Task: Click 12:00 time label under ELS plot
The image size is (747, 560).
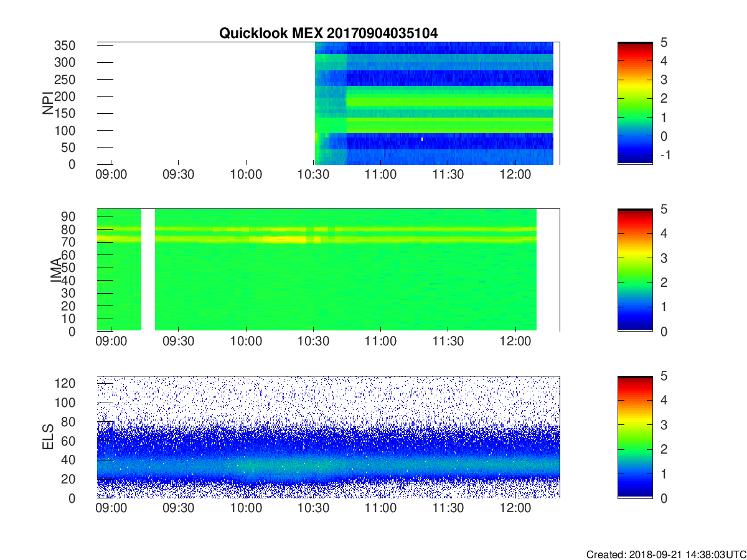Action: [x=516, y=508]
